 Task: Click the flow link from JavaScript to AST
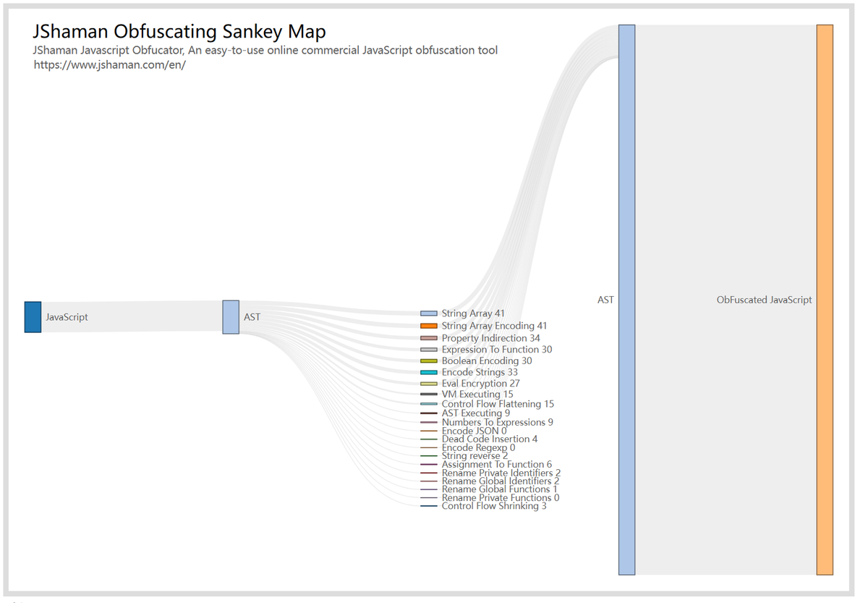point(132,317)
